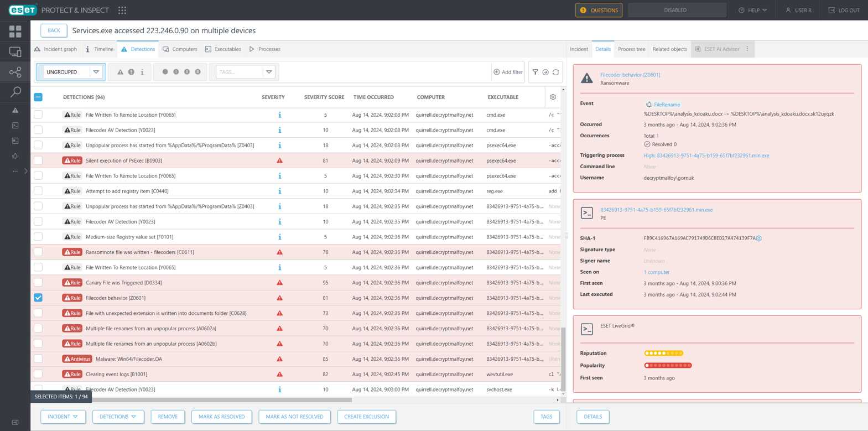
Task: Check the Silent execution of PsExec row
Action: tap(38, 160)
